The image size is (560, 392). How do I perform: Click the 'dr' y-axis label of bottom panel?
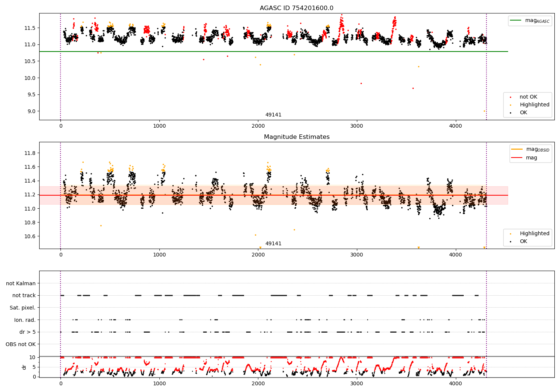(x=24, y=367)
